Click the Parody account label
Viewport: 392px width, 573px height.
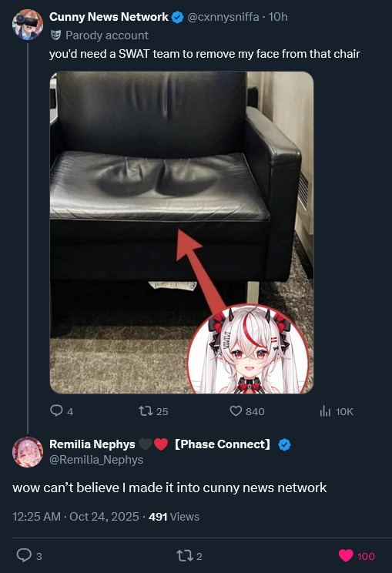[x=107, y=35]
